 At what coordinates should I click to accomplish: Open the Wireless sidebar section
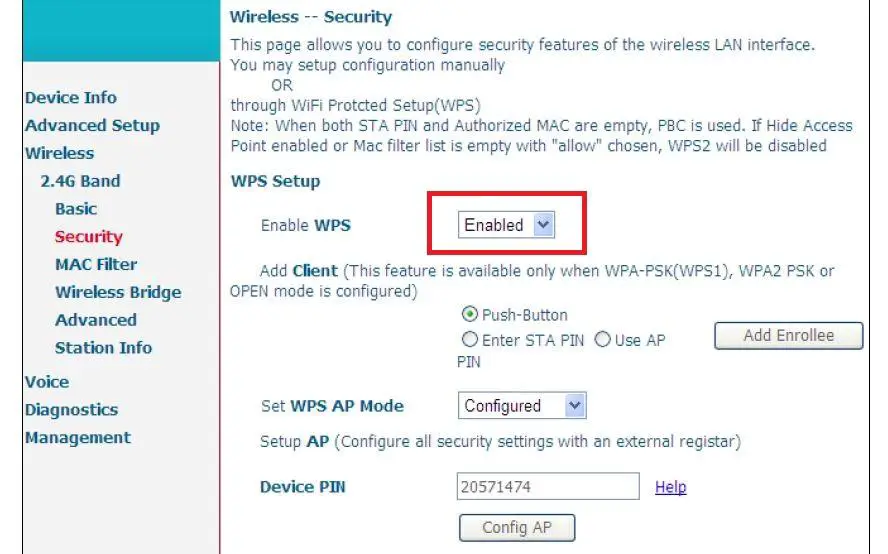click(59, 154)
